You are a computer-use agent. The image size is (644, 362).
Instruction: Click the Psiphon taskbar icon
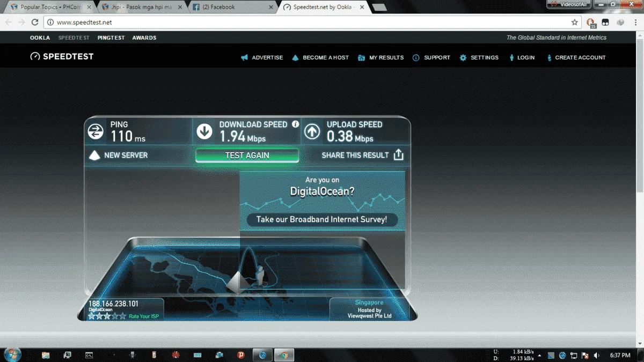[x=241, y=355]
